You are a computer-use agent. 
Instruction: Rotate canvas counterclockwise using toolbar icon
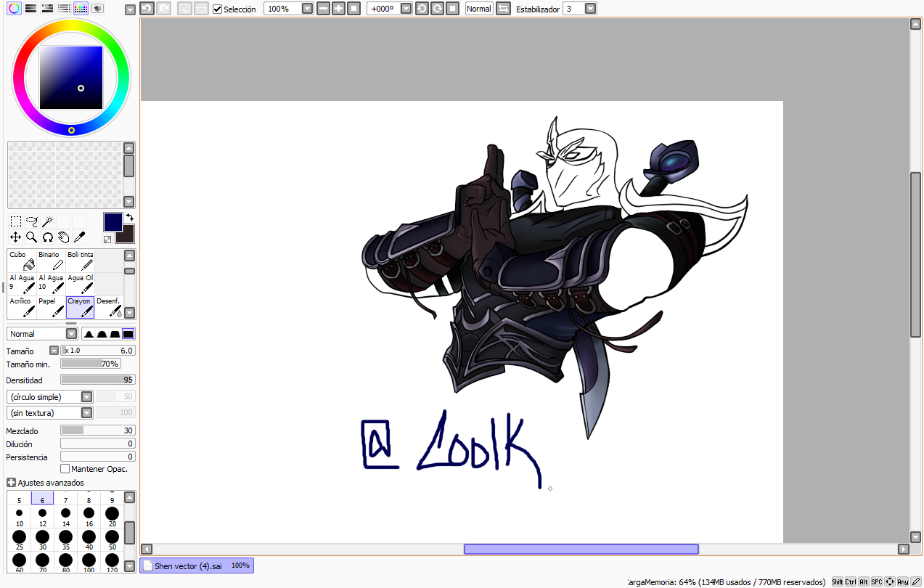tap(422, 9)
